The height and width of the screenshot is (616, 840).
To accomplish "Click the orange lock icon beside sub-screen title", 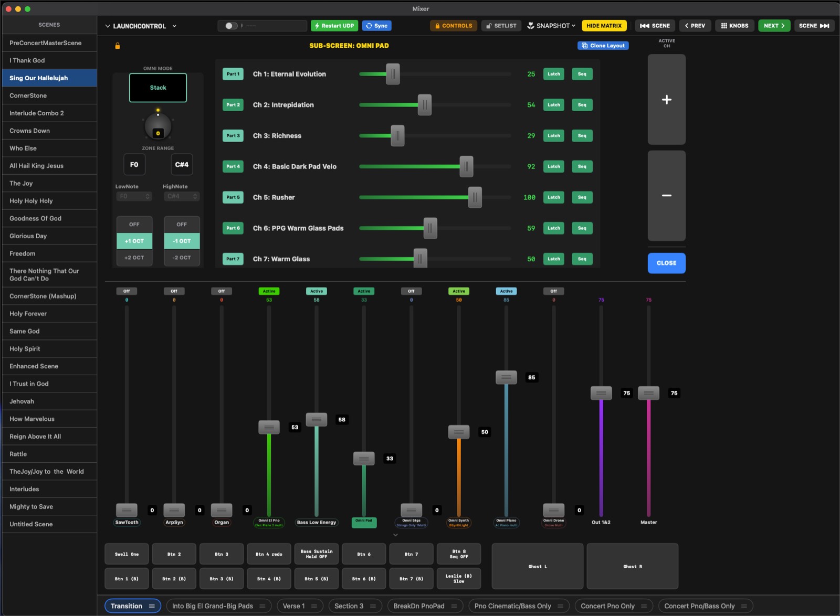I will (x=118, y=46).
